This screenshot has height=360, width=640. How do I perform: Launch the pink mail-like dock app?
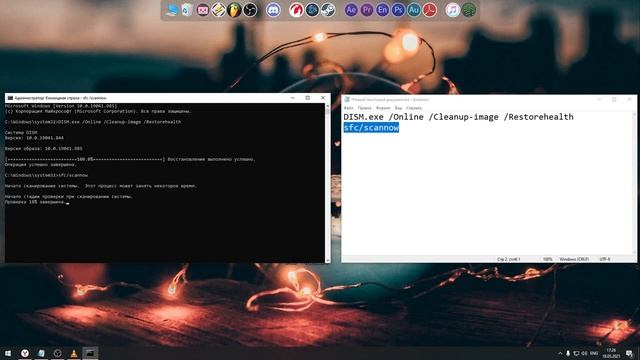tap(202, 10)
